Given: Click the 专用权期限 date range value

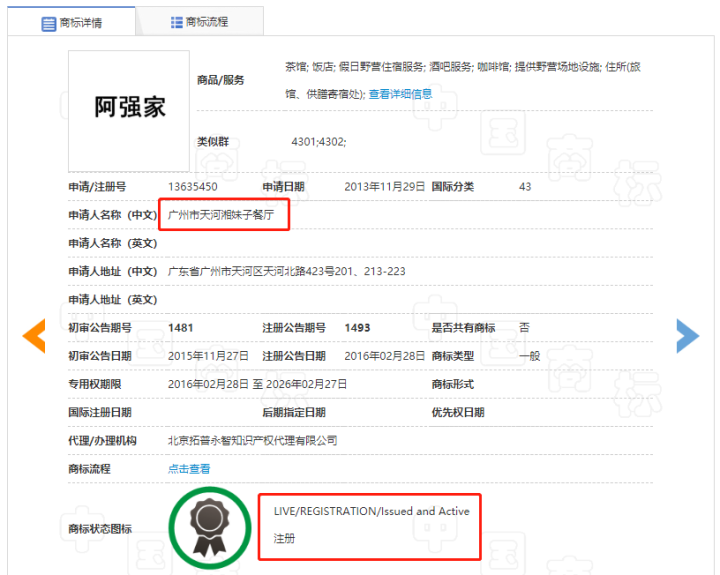Looking at the screenshot, I should 257,384.
